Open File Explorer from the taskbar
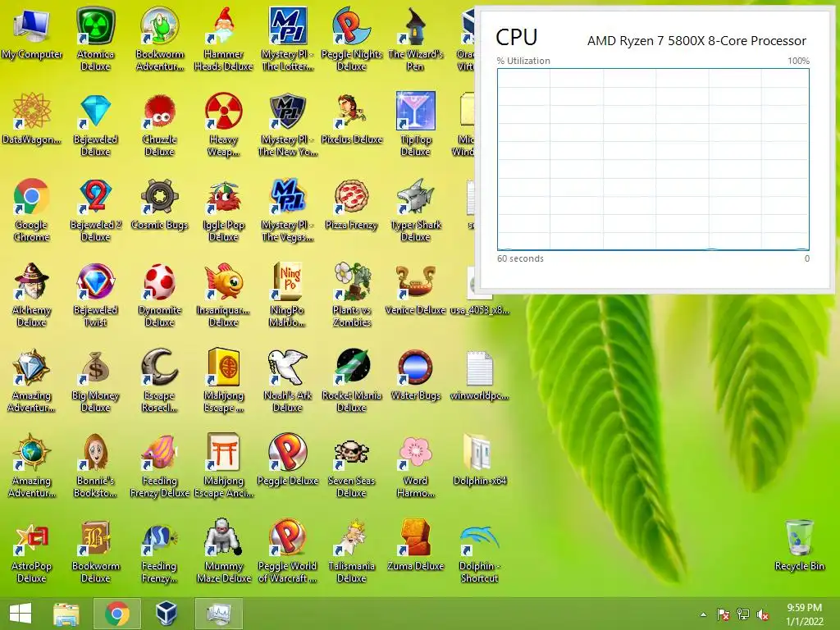 point(66,614)
